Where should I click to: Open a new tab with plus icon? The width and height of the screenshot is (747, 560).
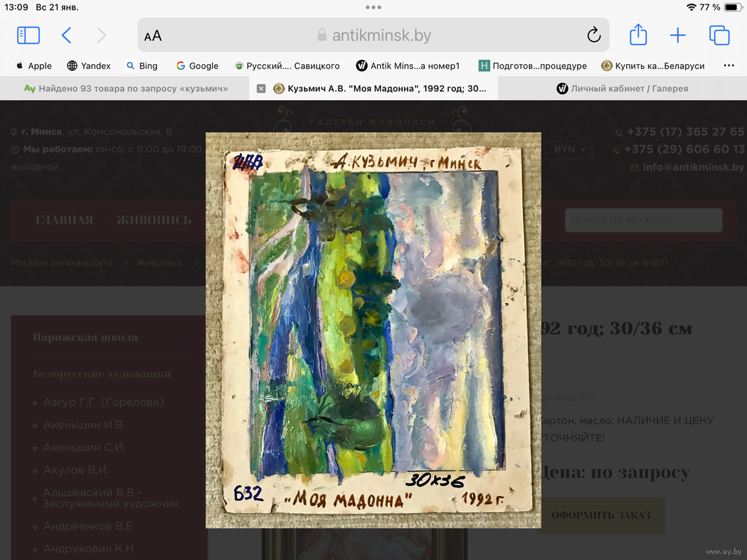pos(678,35)
